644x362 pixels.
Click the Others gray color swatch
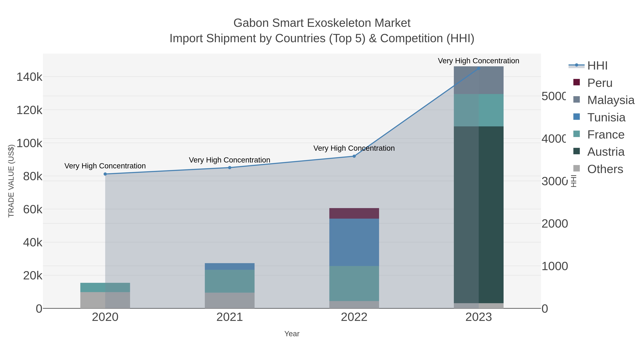577,168
